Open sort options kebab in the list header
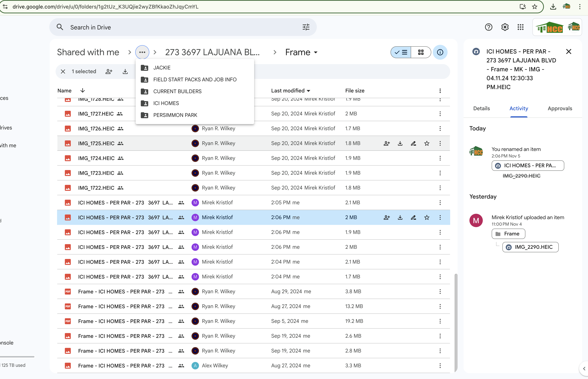The height and width of the screenshot is (379, 588). click(440, 91)
